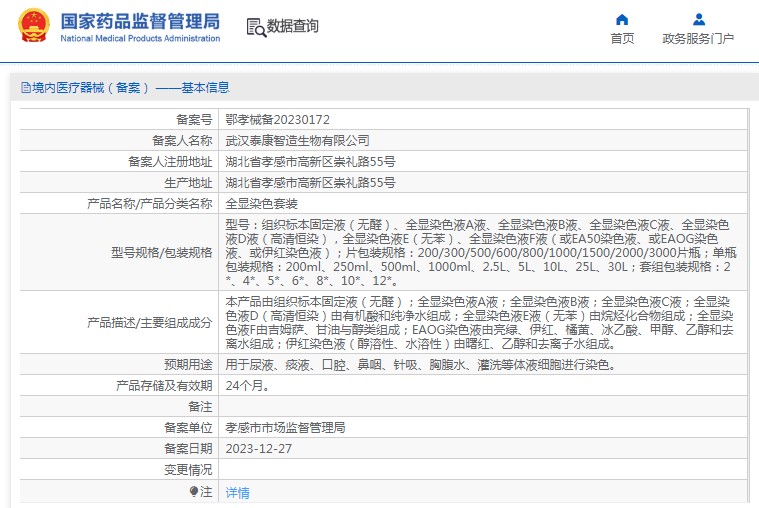Click the 预期用途 value text
Screen dimensions: 759x508
[421, 365]
